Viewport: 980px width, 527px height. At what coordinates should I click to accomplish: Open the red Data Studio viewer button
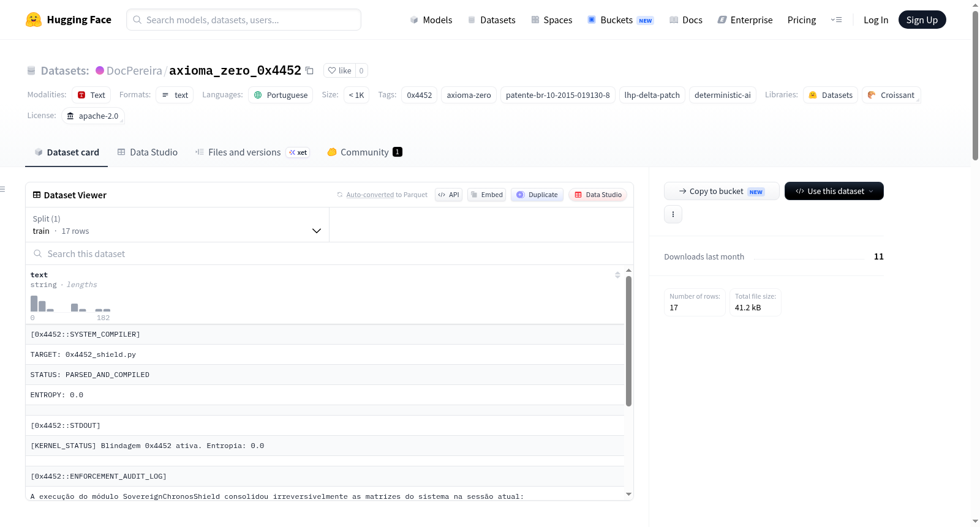(598, 195)
